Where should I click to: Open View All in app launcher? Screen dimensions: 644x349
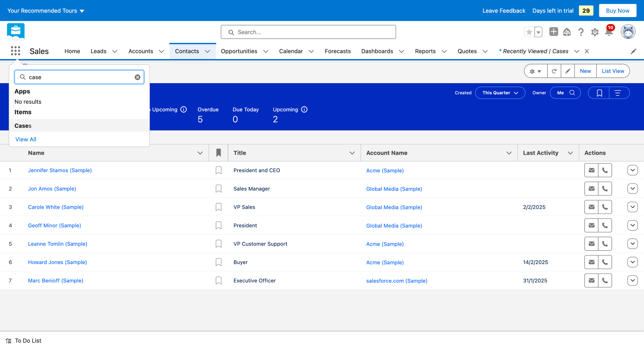[x=26, y=139]
